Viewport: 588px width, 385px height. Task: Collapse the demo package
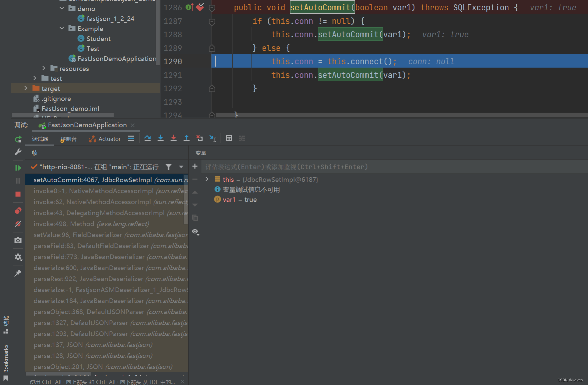click(x=62, y=8)
